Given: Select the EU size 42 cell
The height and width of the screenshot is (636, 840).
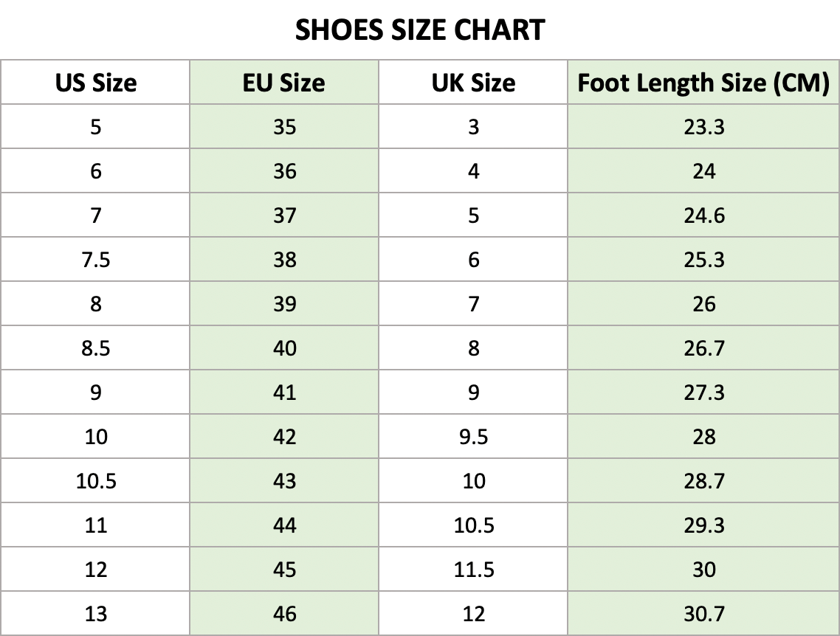Looking at the screenshot, I should [284, 436].
